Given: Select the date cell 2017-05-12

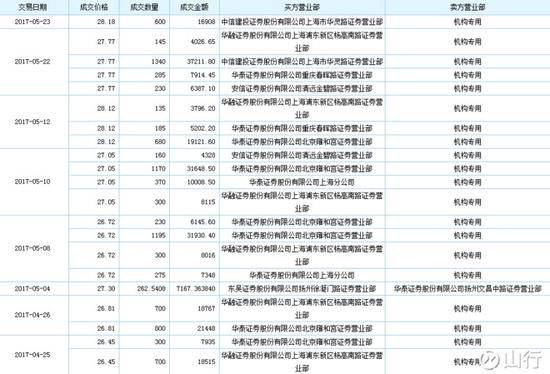Looking at the screenshot, I should pyautogui.click(x=33, y=122).
